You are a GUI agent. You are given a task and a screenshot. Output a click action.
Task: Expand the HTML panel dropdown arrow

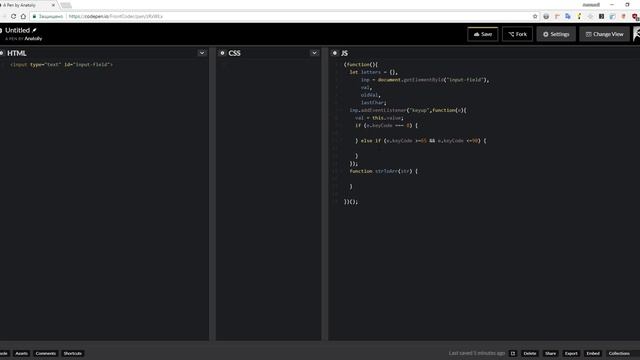[x=202, y=53]
